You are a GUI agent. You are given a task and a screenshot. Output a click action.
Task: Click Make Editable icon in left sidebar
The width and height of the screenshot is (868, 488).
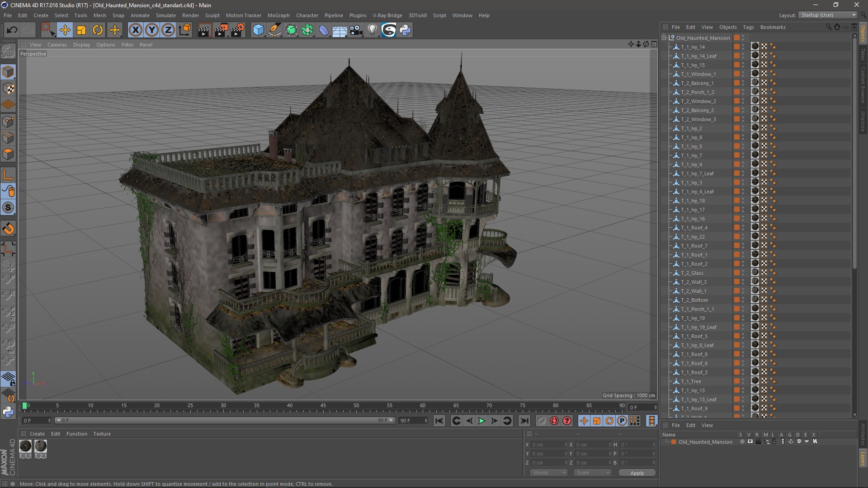[8, 52]
